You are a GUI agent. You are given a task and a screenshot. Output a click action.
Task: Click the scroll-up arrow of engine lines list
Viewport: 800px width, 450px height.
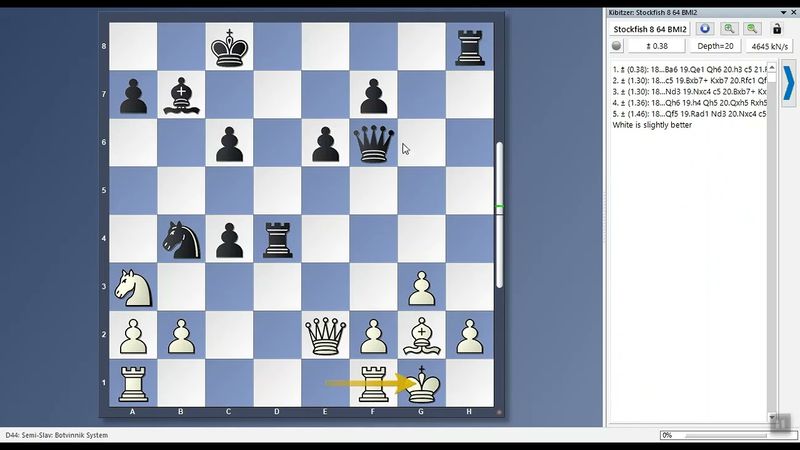click(771, 67)
